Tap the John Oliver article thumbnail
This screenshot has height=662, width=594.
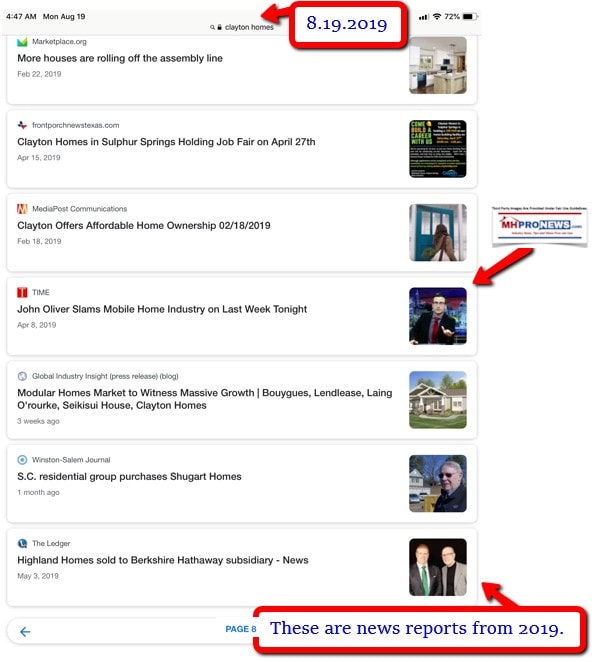[x=438, y=316]
